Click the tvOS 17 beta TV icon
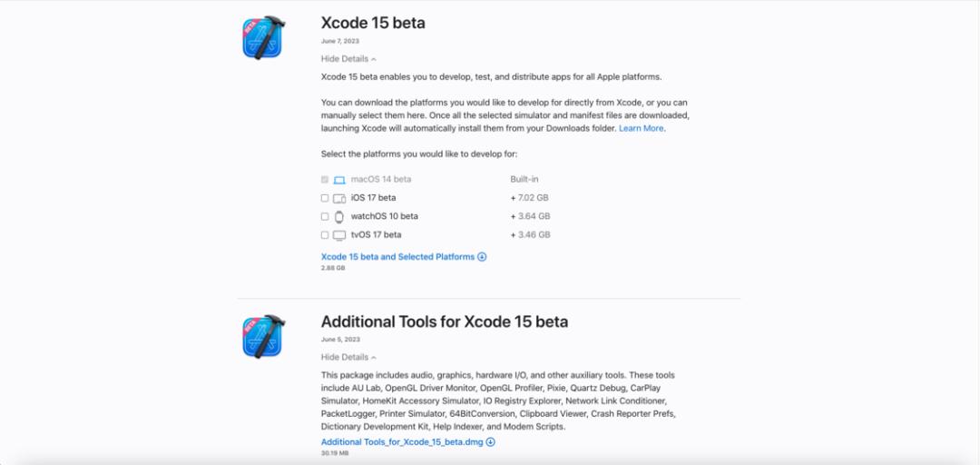980x465 pixels. pyautogui.click(x=339, y=235)
